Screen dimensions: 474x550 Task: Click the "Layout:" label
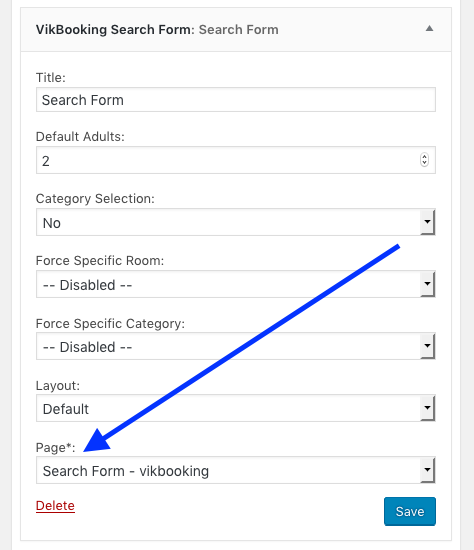pos(58,386)
